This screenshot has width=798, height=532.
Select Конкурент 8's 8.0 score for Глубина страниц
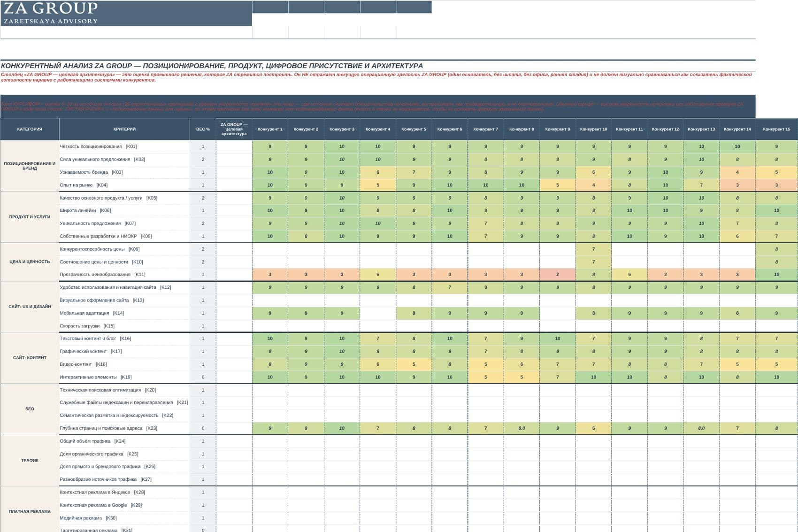[x=522, y=428]
